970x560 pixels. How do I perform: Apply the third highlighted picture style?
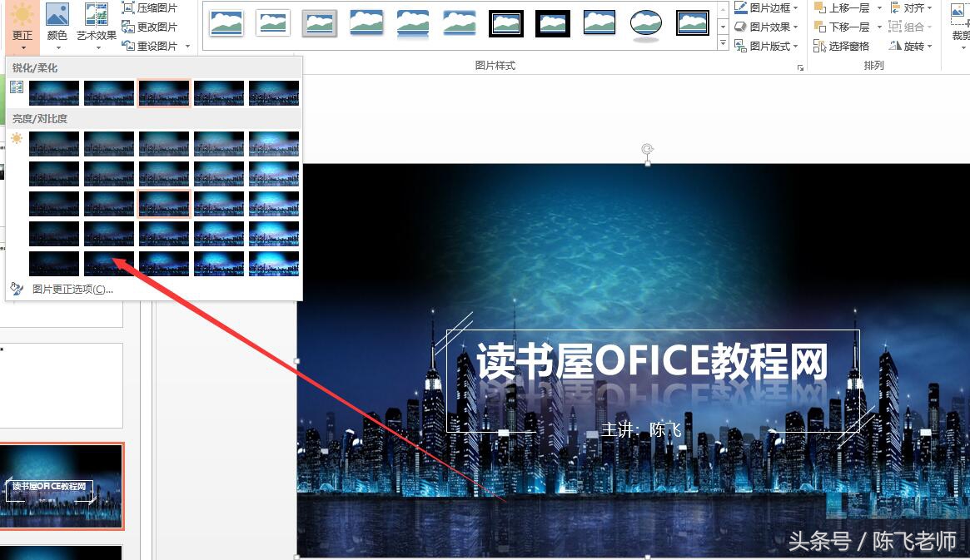pyautogui.click(x=320, y=23)
